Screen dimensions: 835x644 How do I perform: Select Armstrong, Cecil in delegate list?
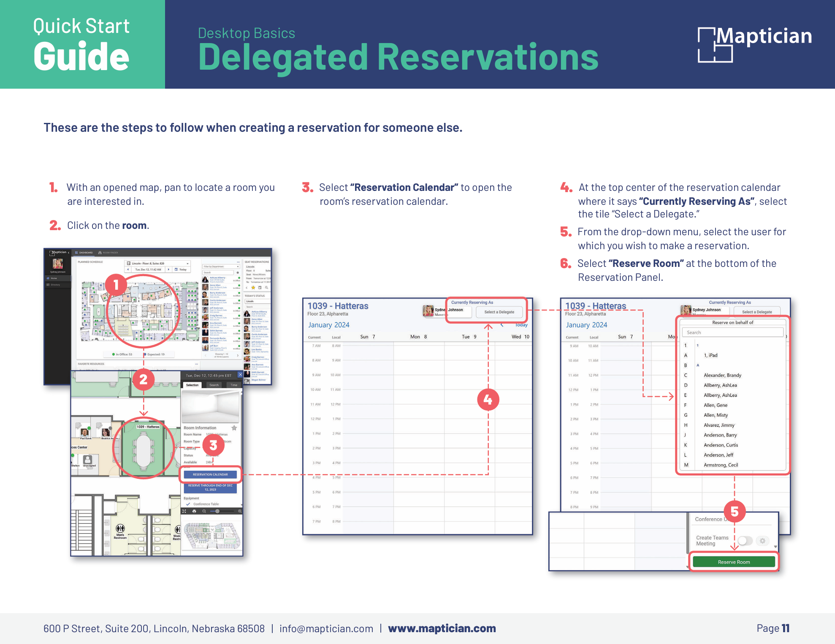point(721,465)
